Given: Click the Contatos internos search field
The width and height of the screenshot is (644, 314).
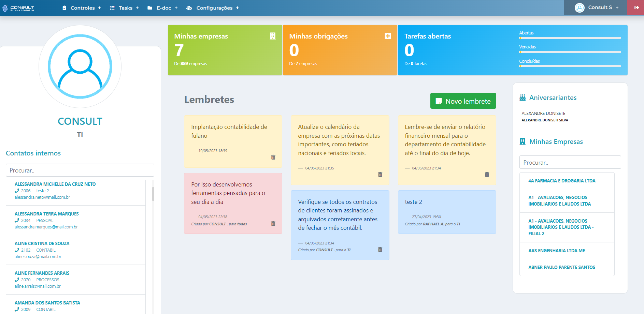Looking at the screenshot, I should [80, 170].
